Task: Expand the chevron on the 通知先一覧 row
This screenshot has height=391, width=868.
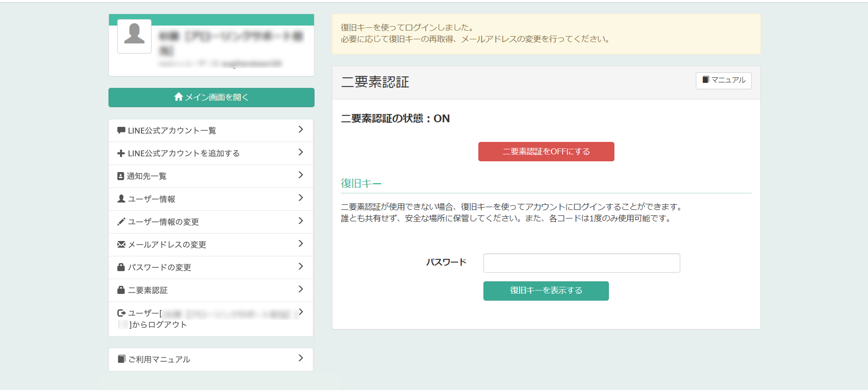Action: pyautogui.click(x=301, y=175)
